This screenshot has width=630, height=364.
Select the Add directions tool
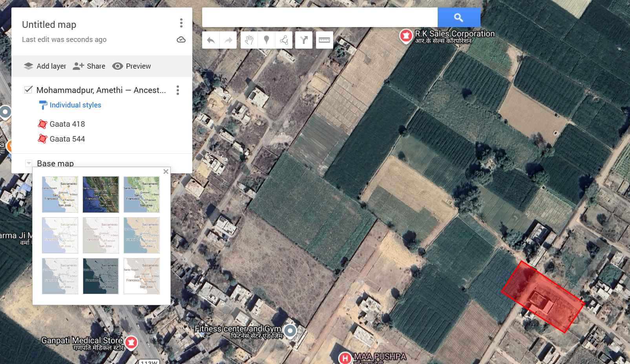[x=304, y=40]
